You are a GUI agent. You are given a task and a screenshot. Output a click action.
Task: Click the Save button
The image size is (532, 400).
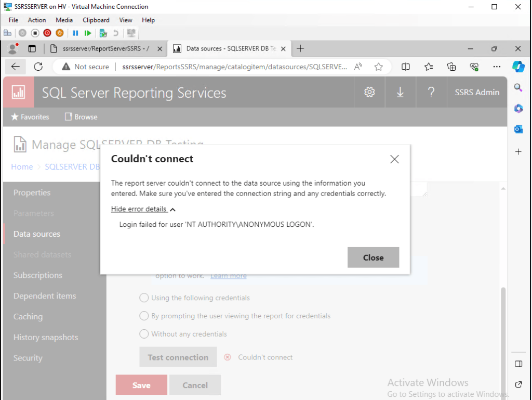[x=141, y=385]
